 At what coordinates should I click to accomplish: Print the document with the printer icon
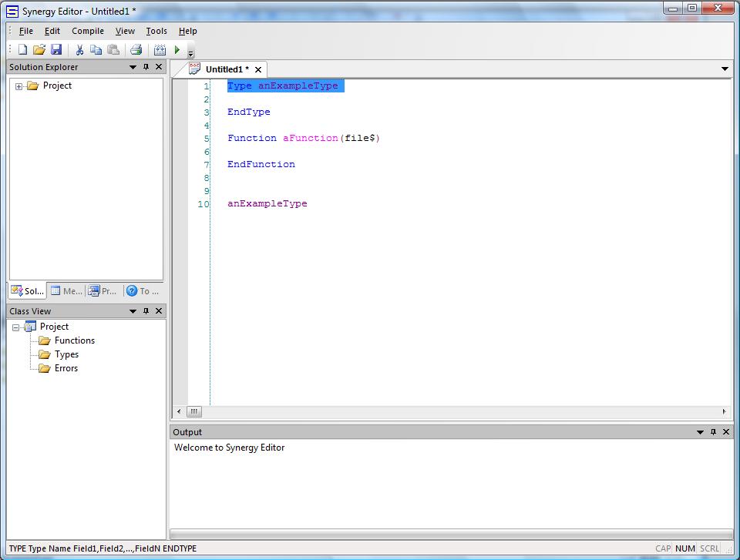[136, 49]
